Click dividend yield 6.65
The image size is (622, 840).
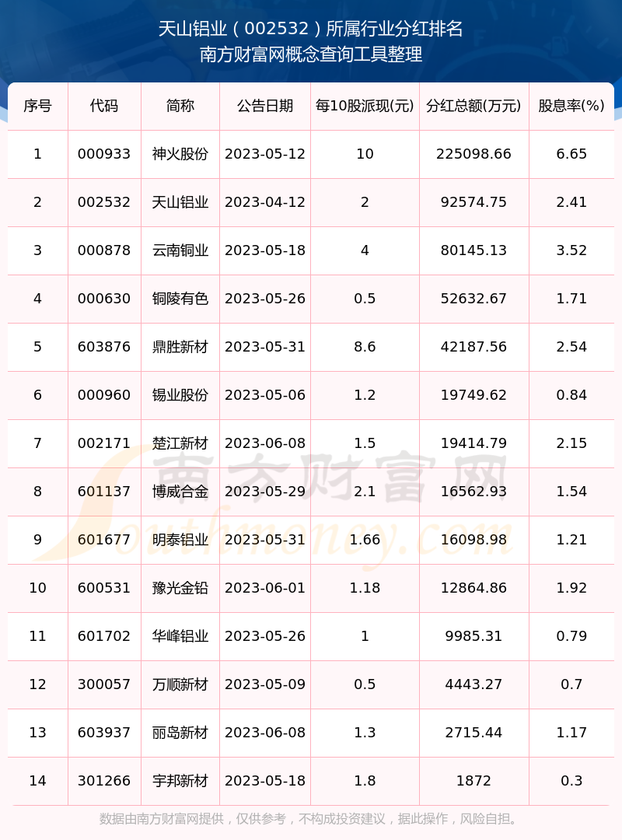[x=571, y=154]
